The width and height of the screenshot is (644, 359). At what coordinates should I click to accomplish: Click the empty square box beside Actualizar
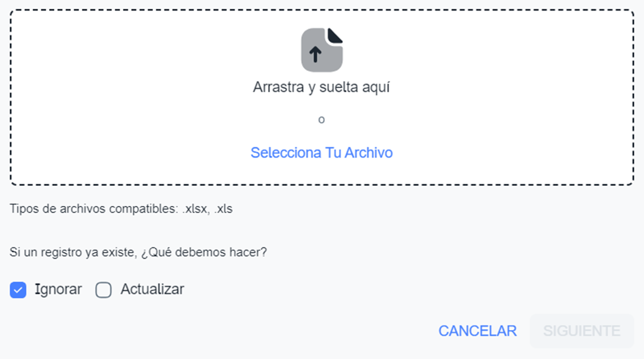(x=104, y=290)
